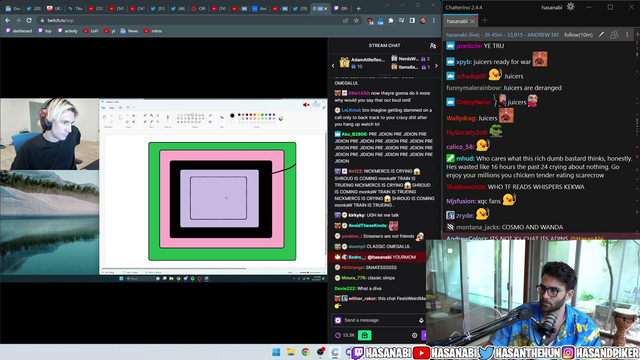
Task: Click the 13.3K channel points balance
Action: pyautogui.click(x=345, y=335)
